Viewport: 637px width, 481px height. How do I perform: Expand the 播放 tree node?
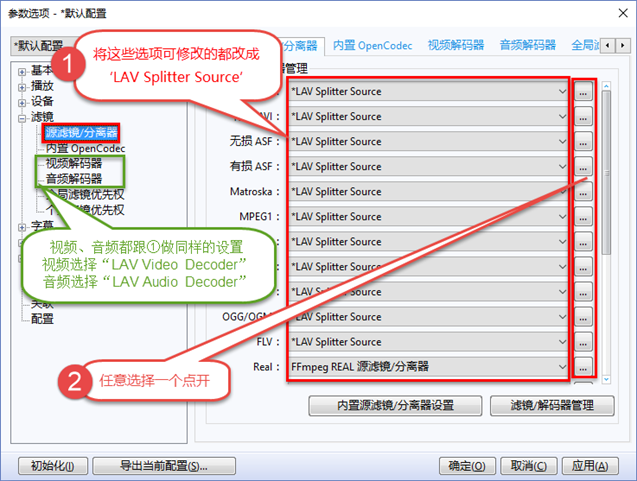click(x=22, y=87)
